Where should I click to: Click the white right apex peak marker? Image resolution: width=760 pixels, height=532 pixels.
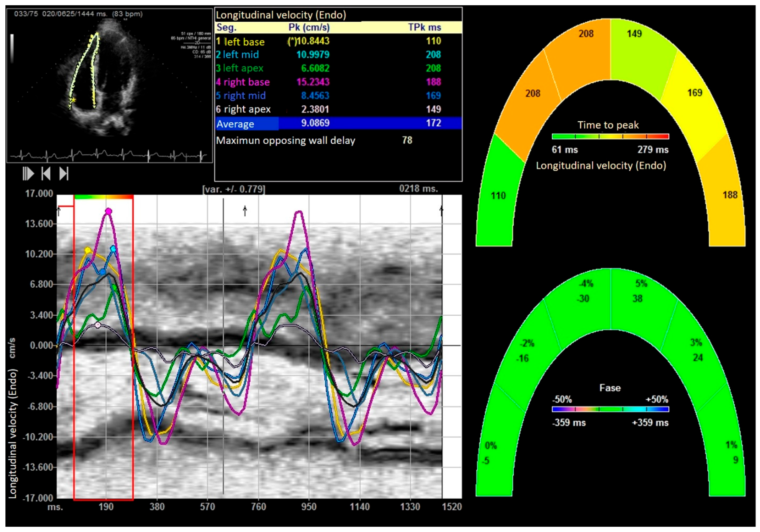point(98,325)
